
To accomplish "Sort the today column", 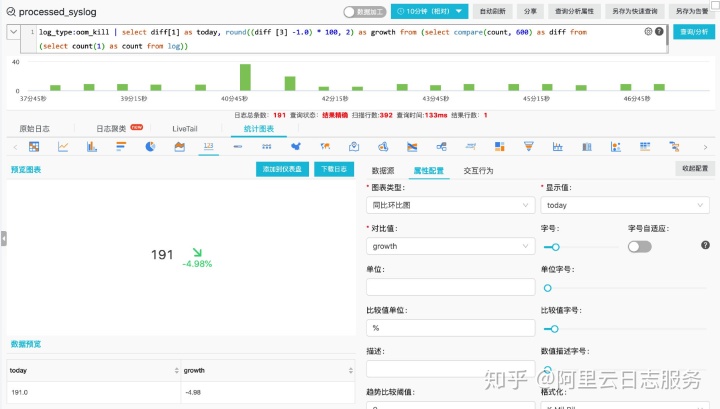I will click(176, 370).
